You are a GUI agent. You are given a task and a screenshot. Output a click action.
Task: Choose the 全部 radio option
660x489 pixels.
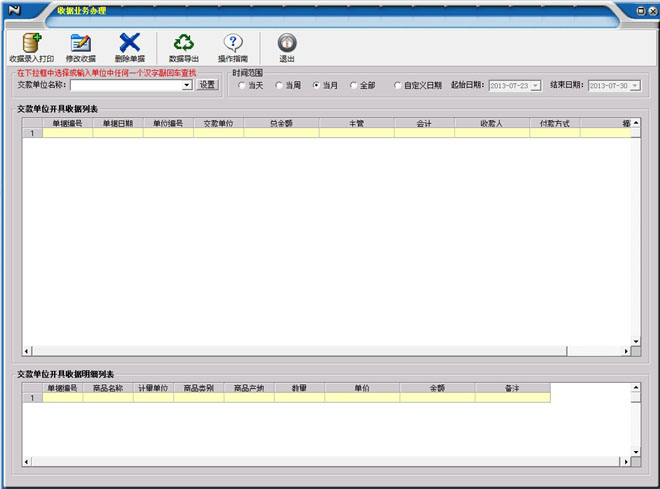point(354,86)
